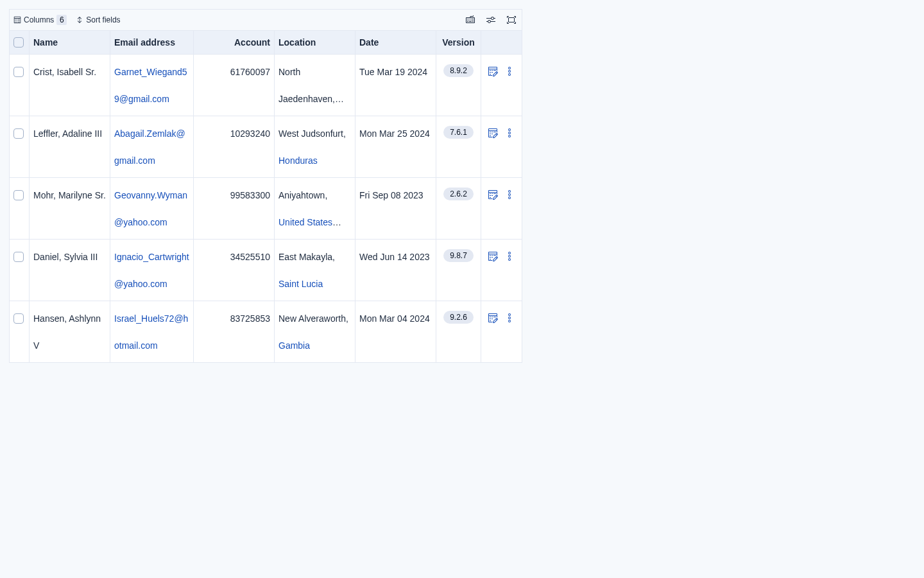Sort by the Version column header
The height and width of the screenshot is (578, 924).
[458, 42]
